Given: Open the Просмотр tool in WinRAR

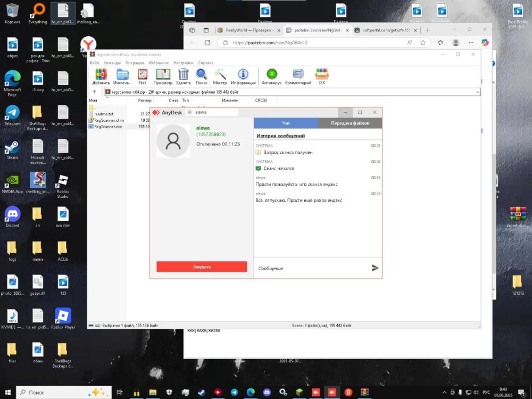Looking at the screenshot, I should pos(163,76).
